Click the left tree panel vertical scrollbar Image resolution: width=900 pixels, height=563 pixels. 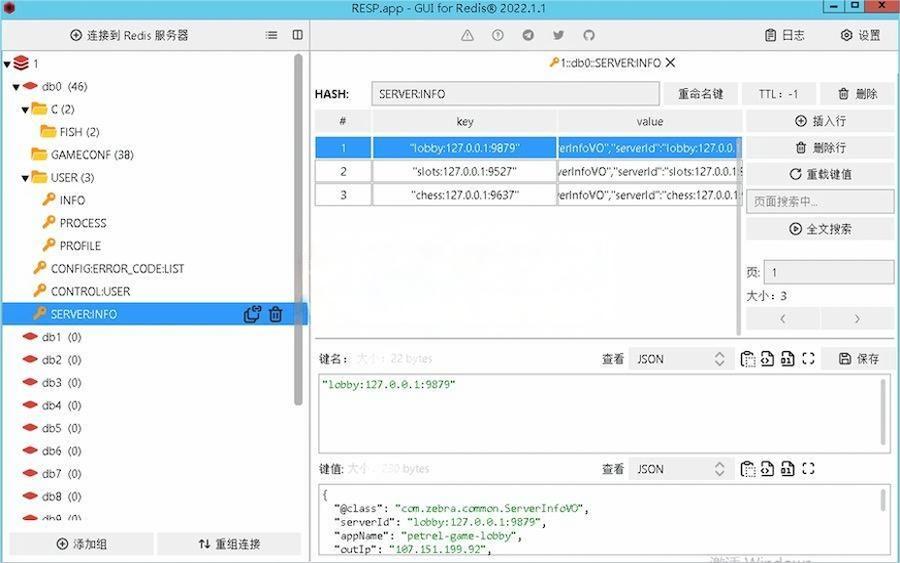point(298,230)
